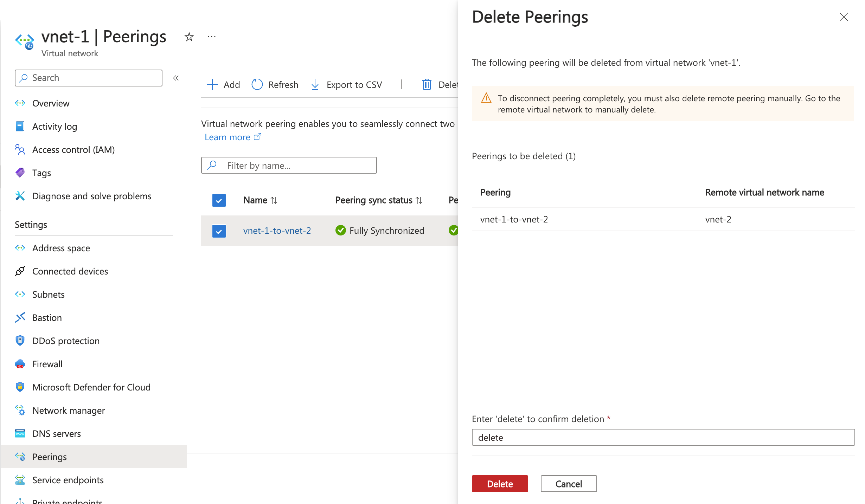Image resolution: width=865 pixels, height=504 pixels.
Task: Toggle the header row checkbox
Action: (218, 200)
